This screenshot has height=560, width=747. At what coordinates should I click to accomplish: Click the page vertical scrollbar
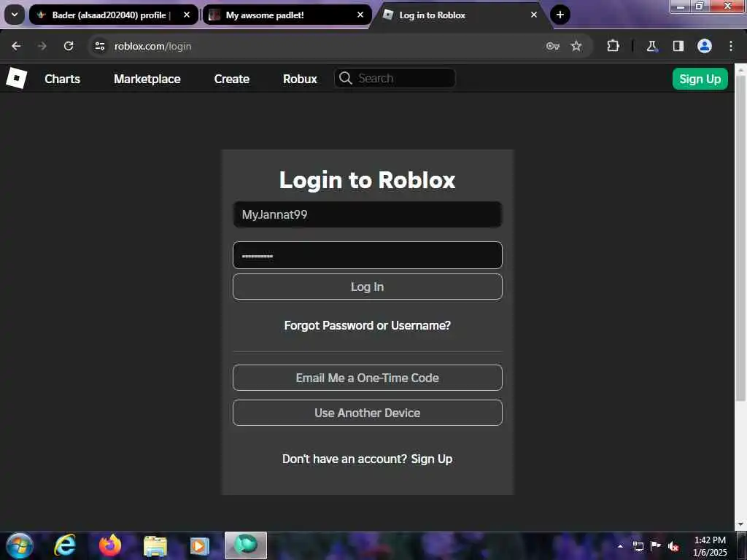pyautogui.click(x=740, y=238)
